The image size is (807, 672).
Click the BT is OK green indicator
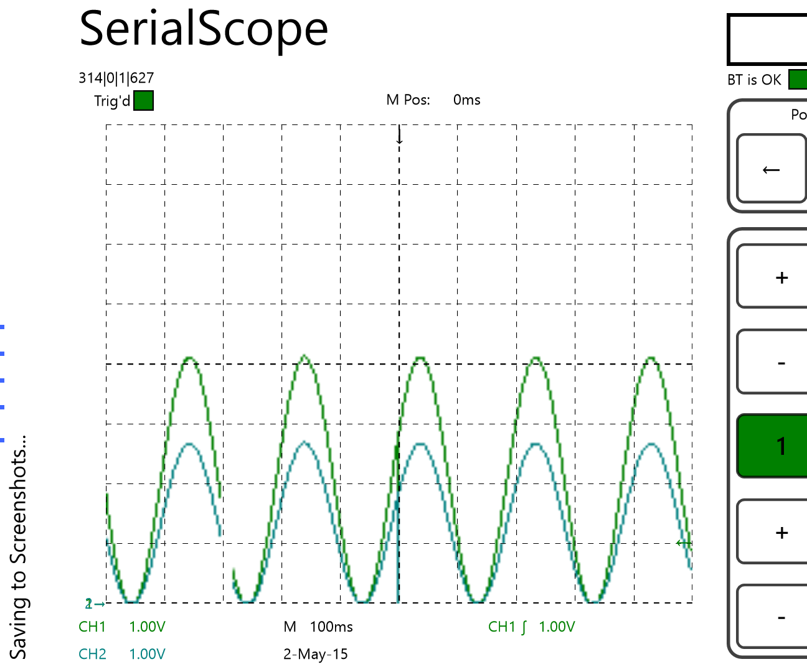tap(798, 80)
